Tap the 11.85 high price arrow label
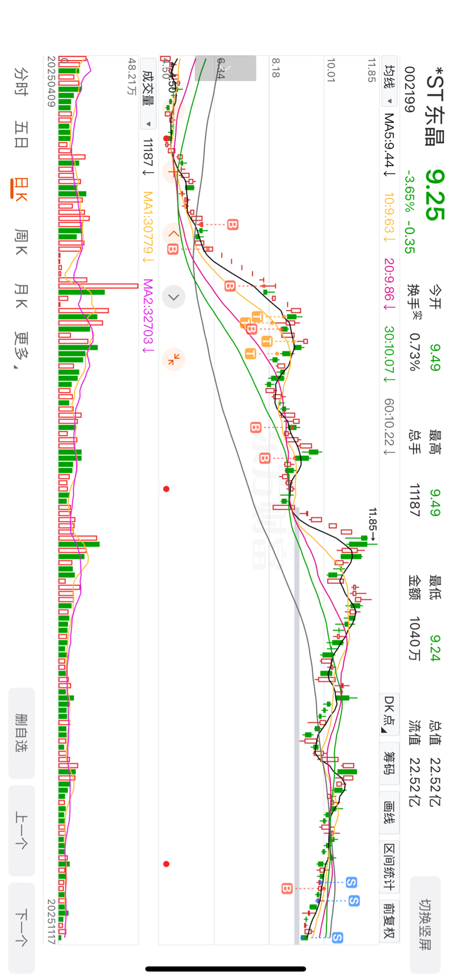Screen dimensions: 451x980 372,524
